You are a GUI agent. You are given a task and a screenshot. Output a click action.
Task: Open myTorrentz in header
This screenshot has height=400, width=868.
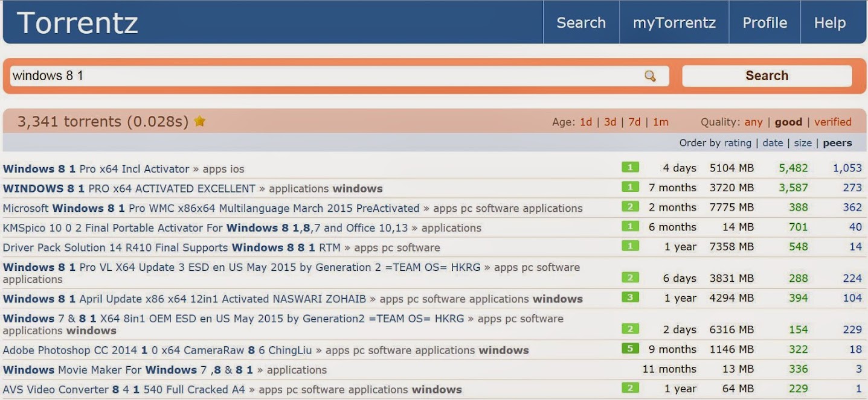pos(674,22)
